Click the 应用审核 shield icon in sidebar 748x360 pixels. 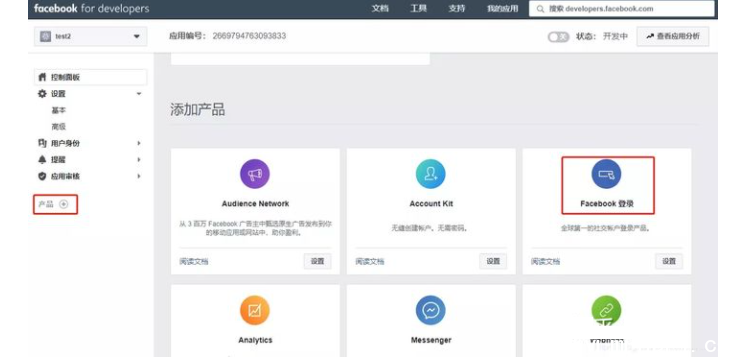[42, 176]
